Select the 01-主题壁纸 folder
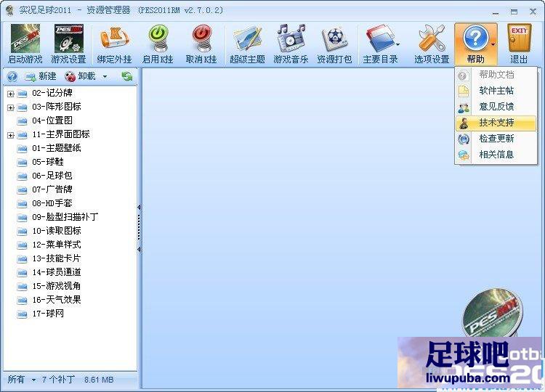Screen dimensions: 545x392 coord(56,148)
